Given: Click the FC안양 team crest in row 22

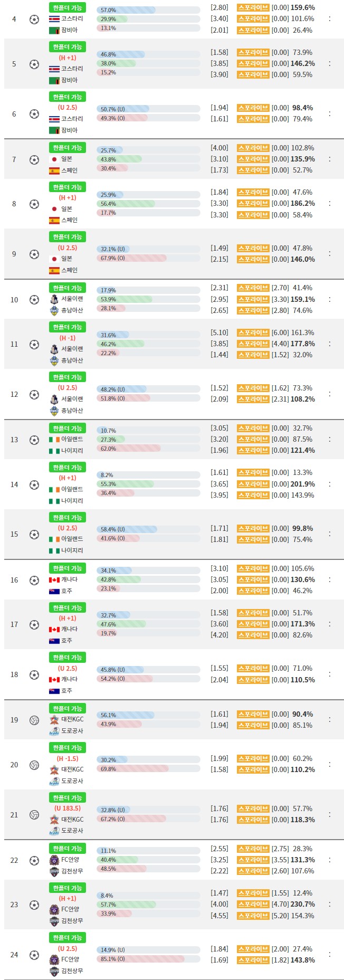Looking at the screenshot, I should click(x=54, y=860).
